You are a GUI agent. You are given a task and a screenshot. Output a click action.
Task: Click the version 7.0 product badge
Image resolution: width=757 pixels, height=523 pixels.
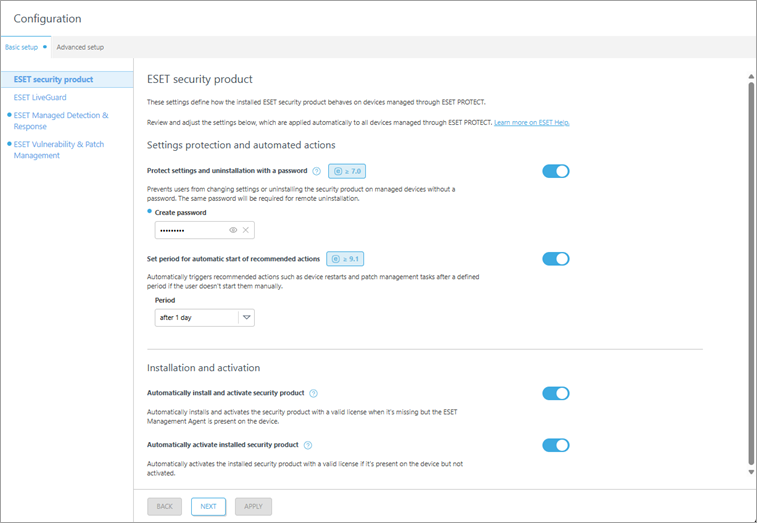tap(347, 171)
